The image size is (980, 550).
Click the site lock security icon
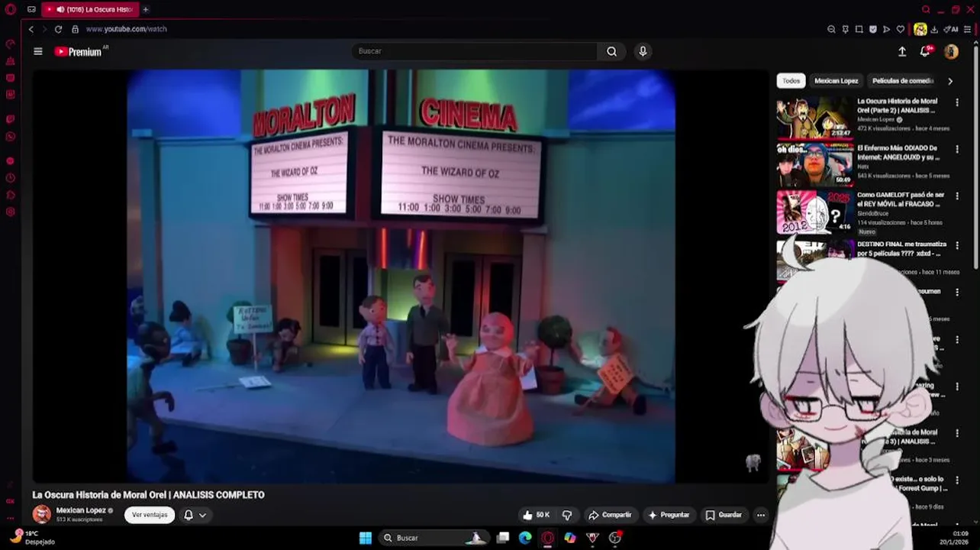click(x=75, y=29)
